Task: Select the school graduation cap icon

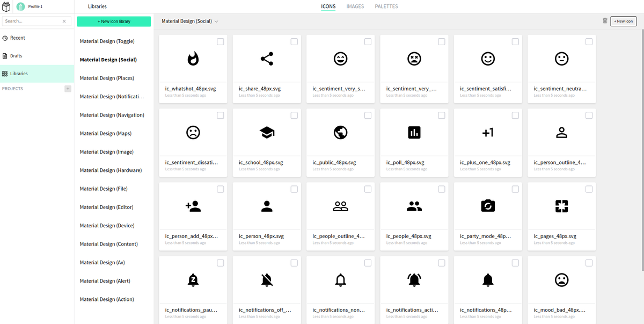Action: (x=267, y=133)
